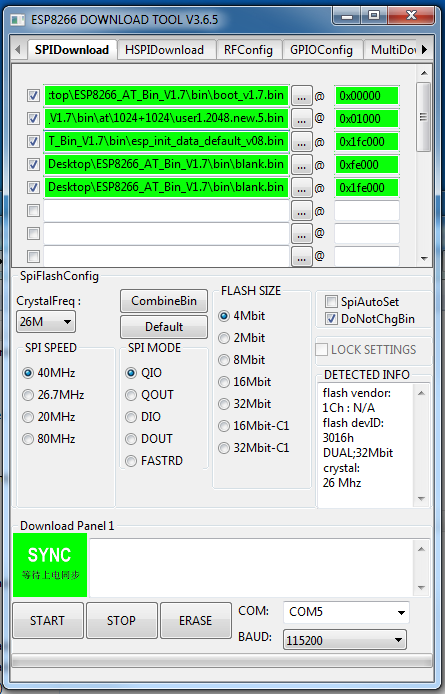Uncheck blank.bin checkbox for 0x1fe000

point(33,188)
